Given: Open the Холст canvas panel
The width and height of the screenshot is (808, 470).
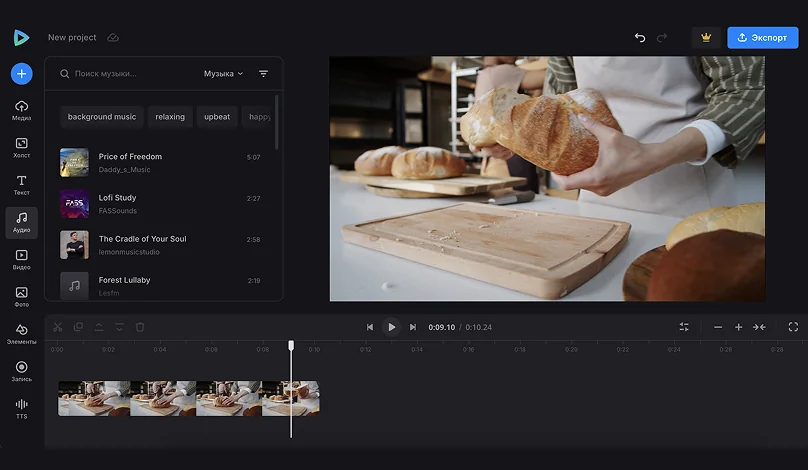Looking at the screenshot, I should [22, 147].
